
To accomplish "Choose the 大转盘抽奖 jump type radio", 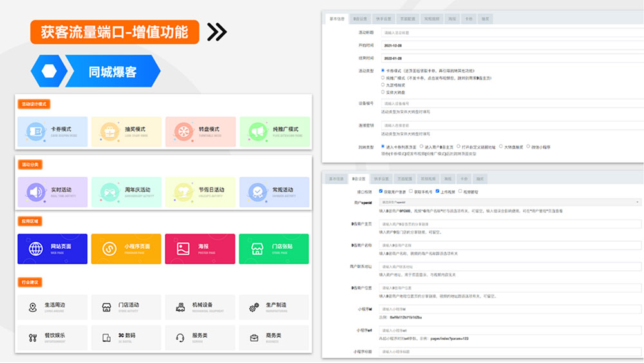I will (x=500, y=146).
